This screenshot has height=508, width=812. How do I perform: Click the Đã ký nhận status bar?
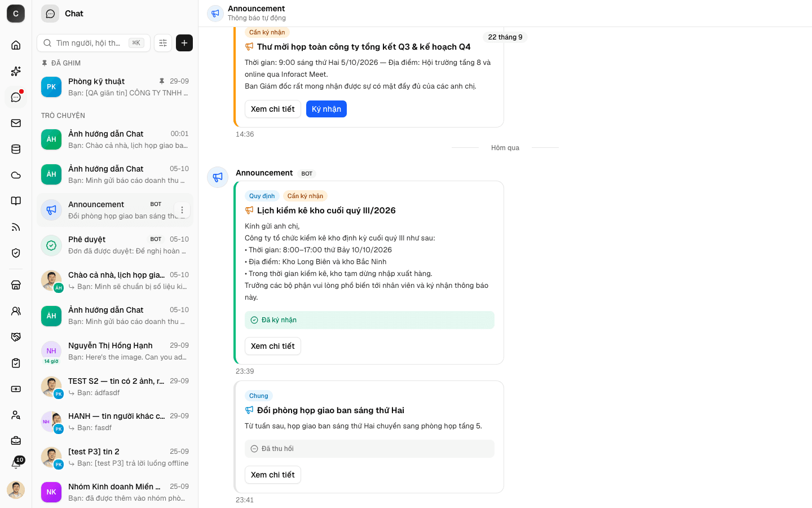[x=369, y=320]
